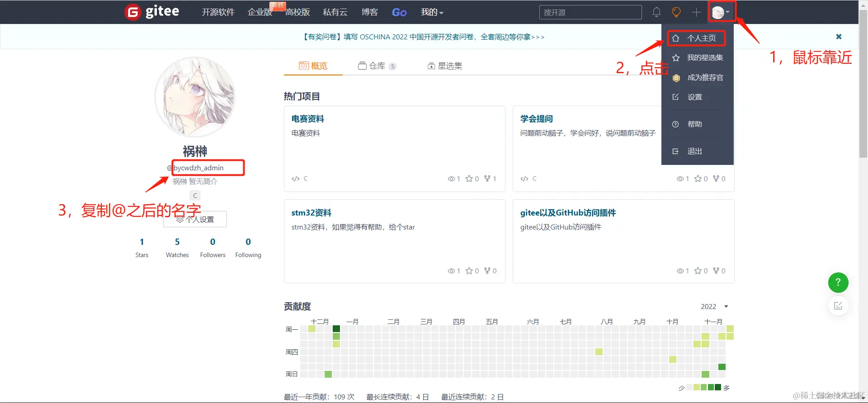
Task: Click star icon on 学会提问 card
Action: (698, 178)
